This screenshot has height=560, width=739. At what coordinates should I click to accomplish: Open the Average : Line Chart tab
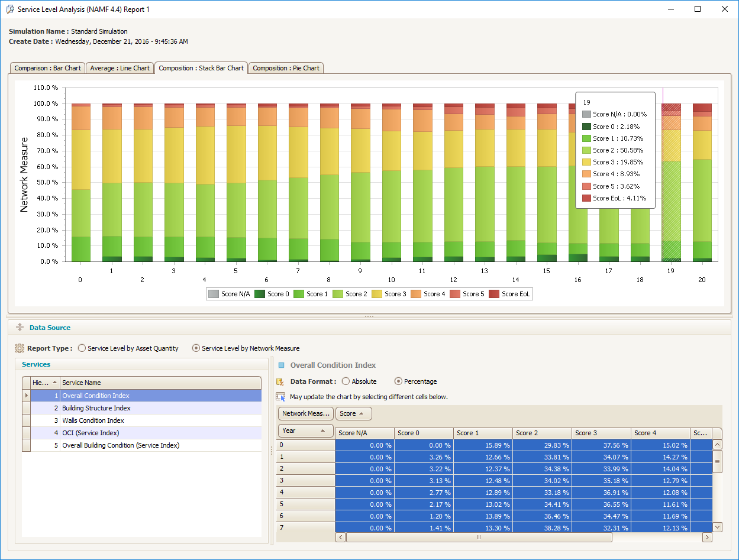[x=120, y=67]
